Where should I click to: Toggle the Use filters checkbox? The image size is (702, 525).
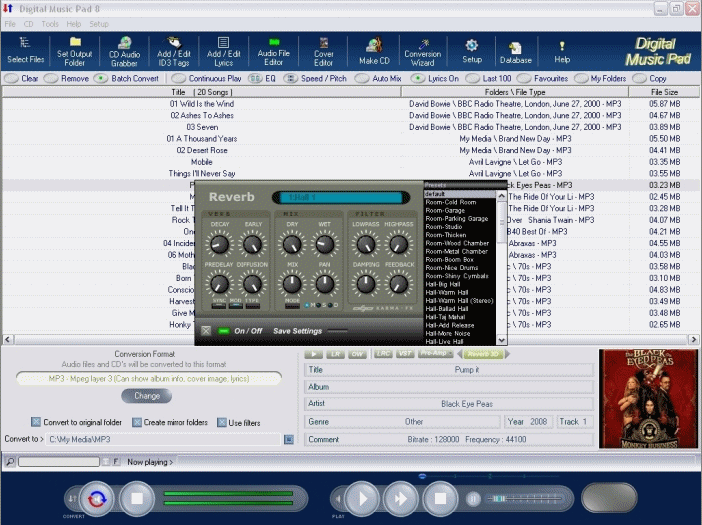tap(222, 422)
